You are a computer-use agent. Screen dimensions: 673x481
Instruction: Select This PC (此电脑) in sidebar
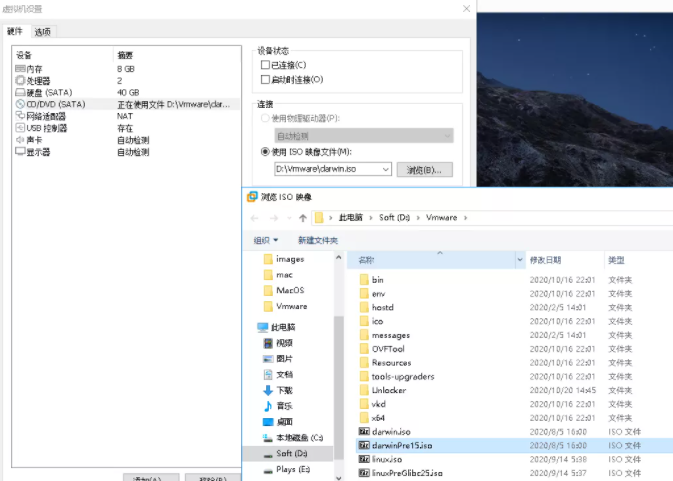click(x=276, y=327)
